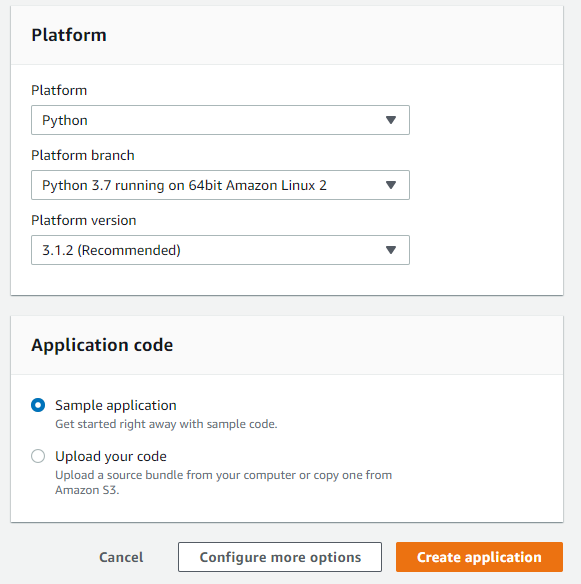Open Configure more options
This screenshot has width=581, height=584.
(x=280, y=557)
